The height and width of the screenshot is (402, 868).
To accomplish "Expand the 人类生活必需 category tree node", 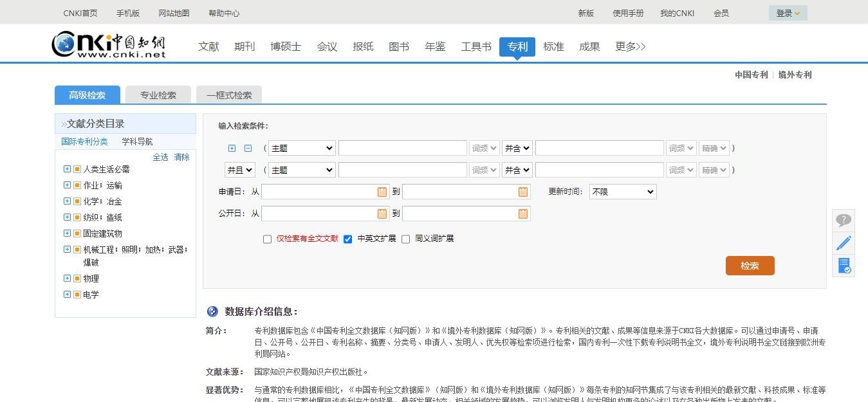I will tap(67, 169).
